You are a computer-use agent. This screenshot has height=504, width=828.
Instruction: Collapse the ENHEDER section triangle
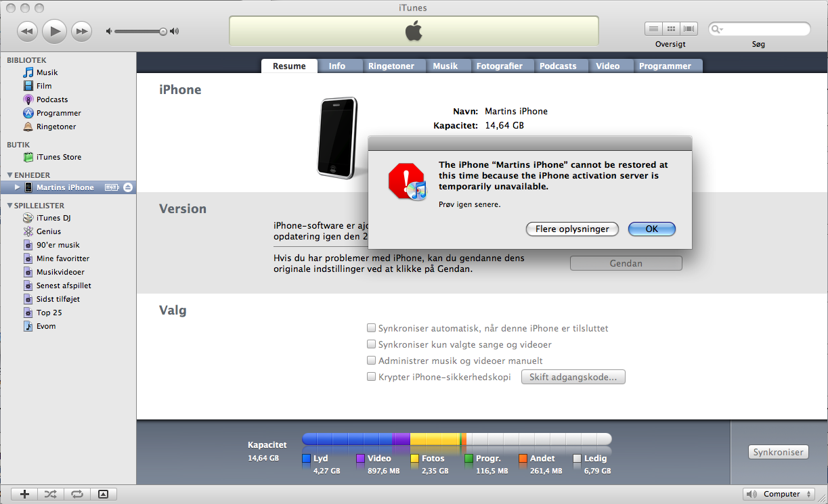(x=9, y=175)
